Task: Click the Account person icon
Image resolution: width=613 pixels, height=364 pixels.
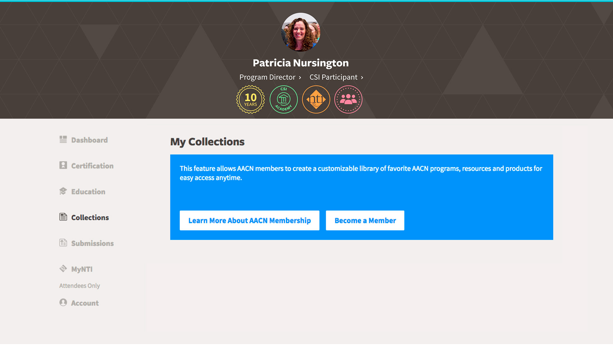Action: [63, 303]
